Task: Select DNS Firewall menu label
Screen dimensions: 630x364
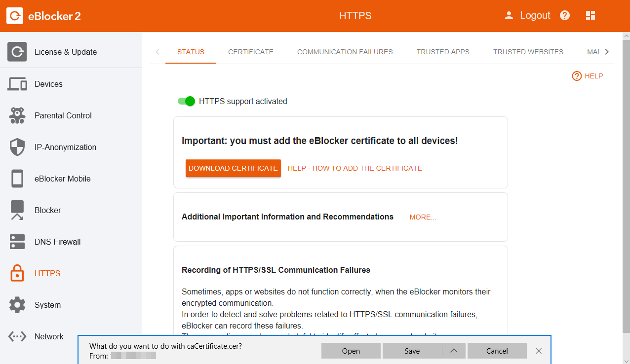Action: click(x=57, y=242)
